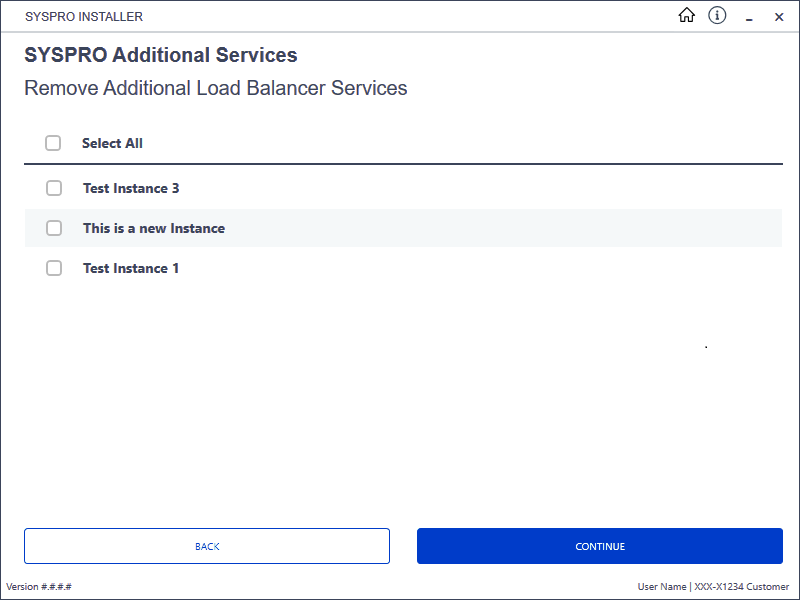Click the XXX-X1234 Customer text in footer

tap(741, 587)
